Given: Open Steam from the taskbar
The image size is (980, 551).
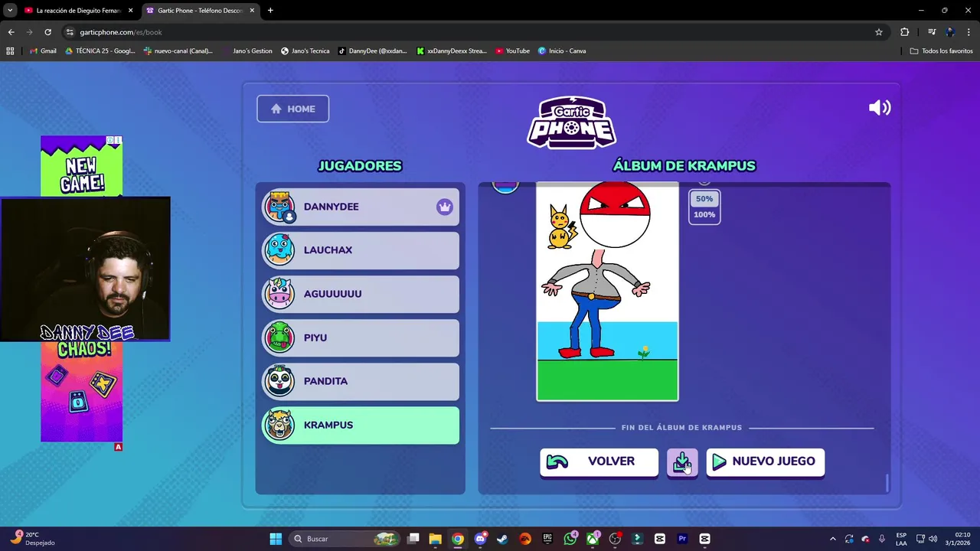Looking at the screenshot, I should pos(502,539).
